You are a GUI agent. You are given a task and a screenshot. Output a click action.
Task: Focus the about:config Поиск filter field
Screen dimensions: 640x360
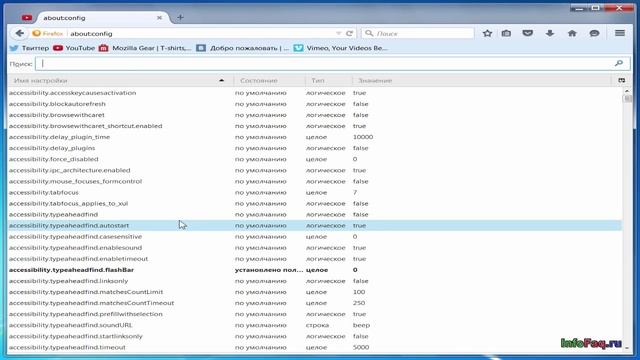pos(332,63)
